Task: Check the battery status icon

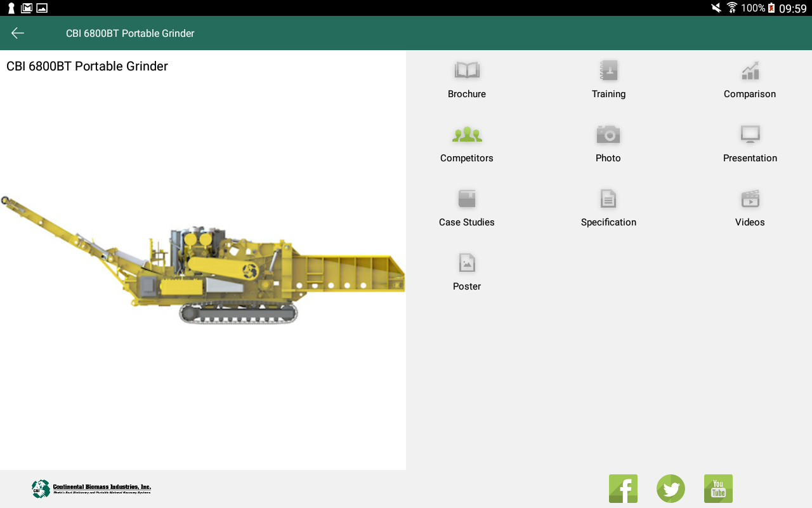Action: [x=771, y=8]
